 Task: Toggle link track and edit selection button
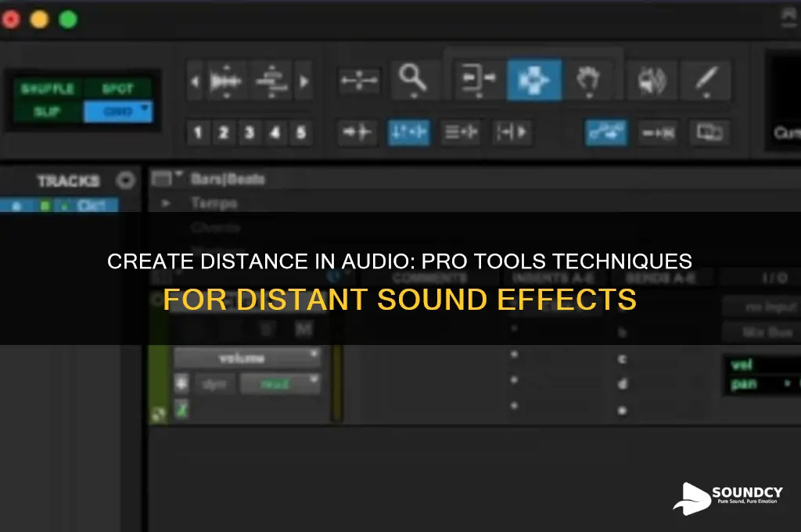click(461, 132)
